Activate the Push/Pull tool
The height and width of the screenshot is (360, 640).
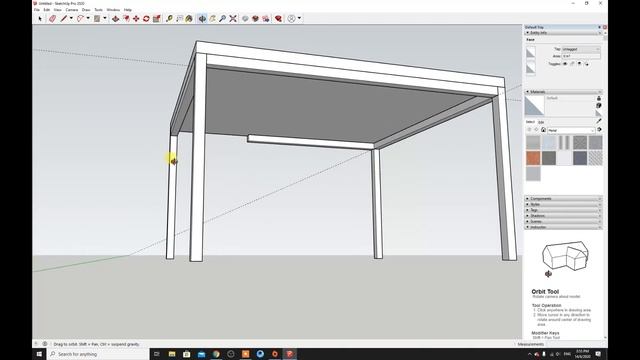(116, 18)
